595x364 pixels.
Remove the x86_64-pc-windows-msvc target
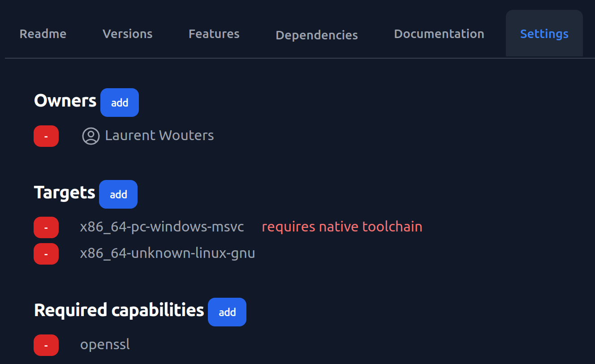pyautogui.click(x=46, y=227)
